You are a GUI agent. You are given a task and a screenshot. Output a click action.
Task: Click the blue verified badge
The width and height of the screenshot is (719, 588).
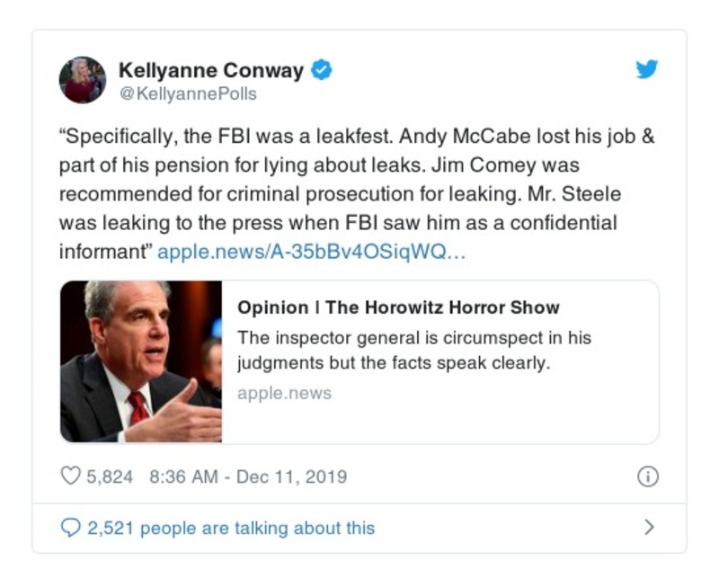(321, 69)
